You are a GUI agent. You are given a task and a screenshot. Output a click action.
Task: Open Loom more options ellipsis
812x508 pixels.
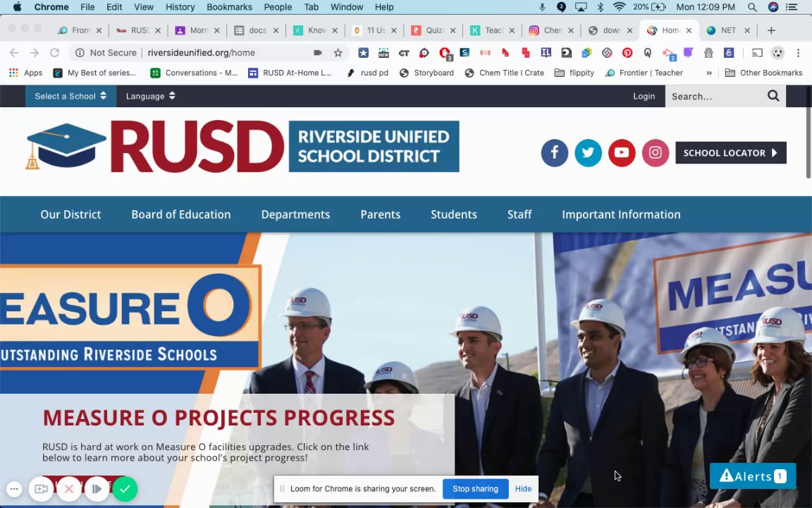click(14, 489)
